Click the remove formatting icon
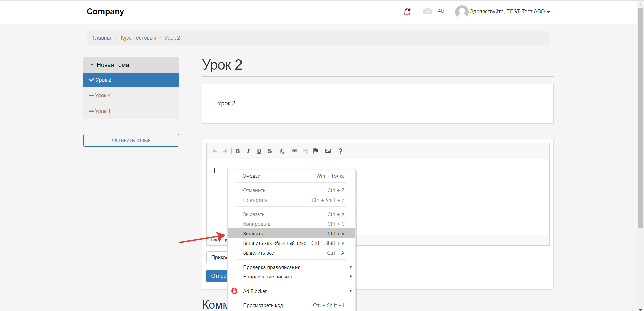644x311 pixels. (282, 151)
